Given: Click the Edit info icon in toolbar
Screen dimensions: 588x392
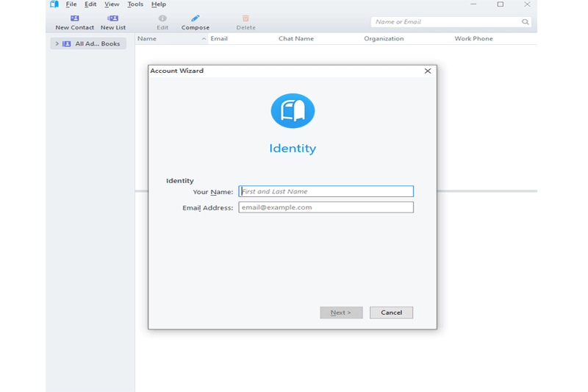Looking at the screenshot, I should (162, 18).
